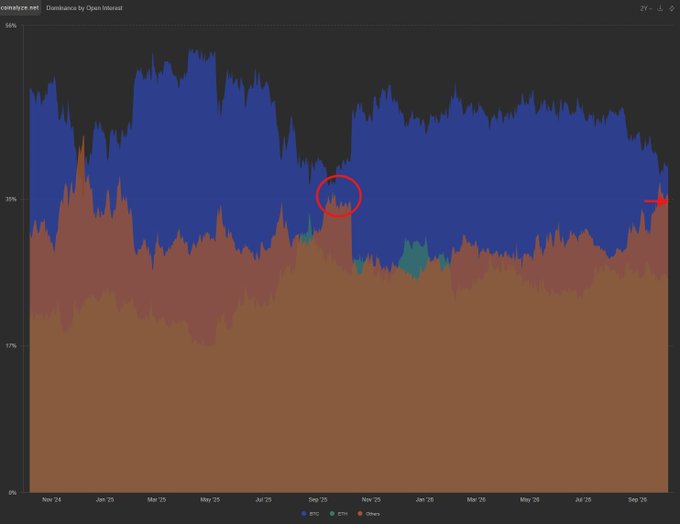This screenshot has height=524, width=680.
Task: Click the Mar '26 axis label
Action: (476, 500)
